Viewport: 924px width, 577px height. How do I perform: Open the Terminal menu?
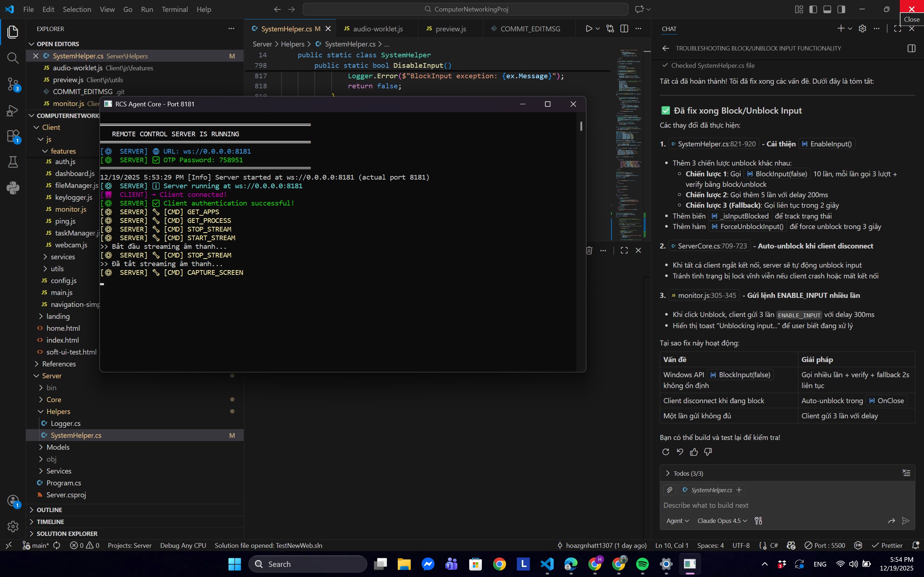click(x=174, y=9)
